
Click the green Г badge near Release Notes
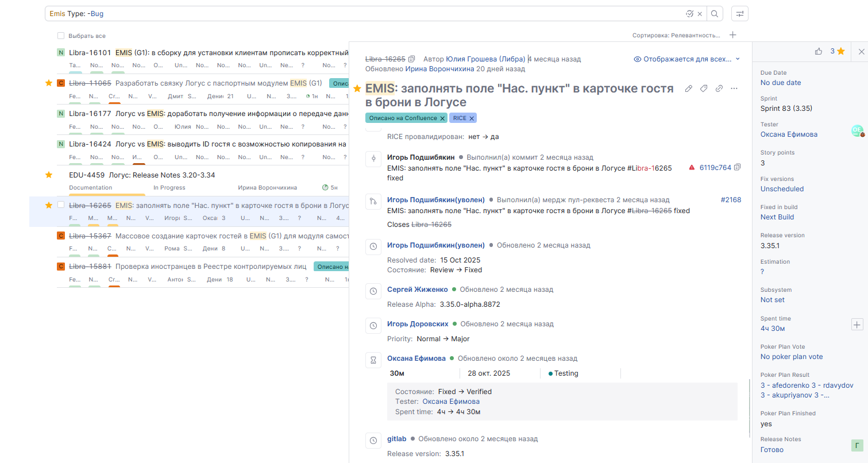point(857,445)
